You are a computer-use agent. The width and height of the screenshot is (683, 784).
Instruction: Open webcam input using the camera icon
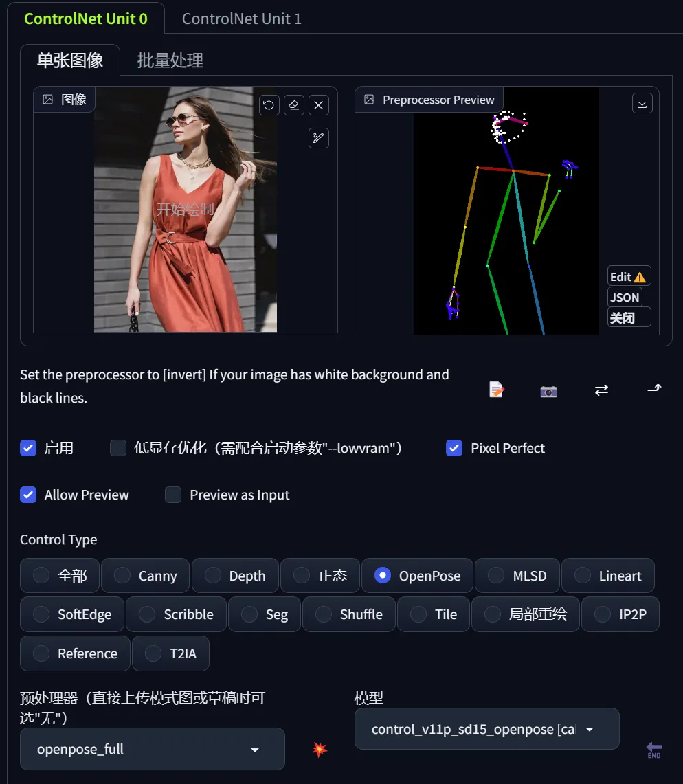click(x=548, y=390)
